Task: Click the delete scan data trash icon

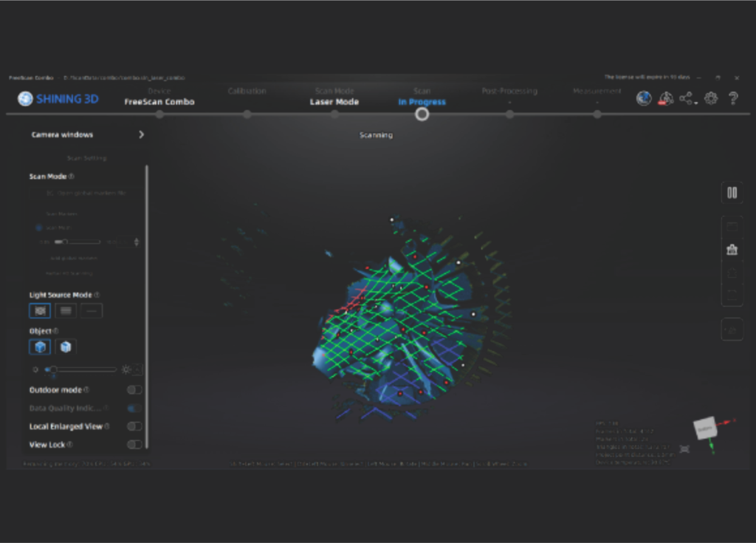Action: (x=732, y=250)
